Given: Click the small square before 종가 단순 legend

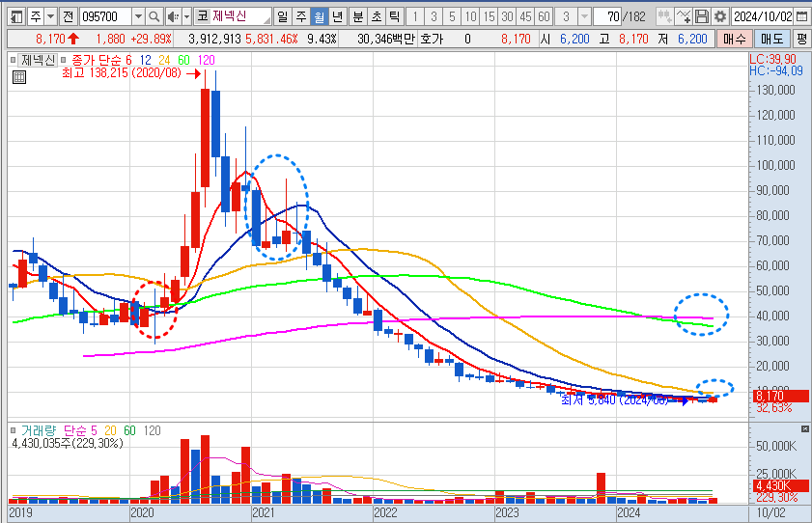Looking at the screenshot, I should [64, 60].
